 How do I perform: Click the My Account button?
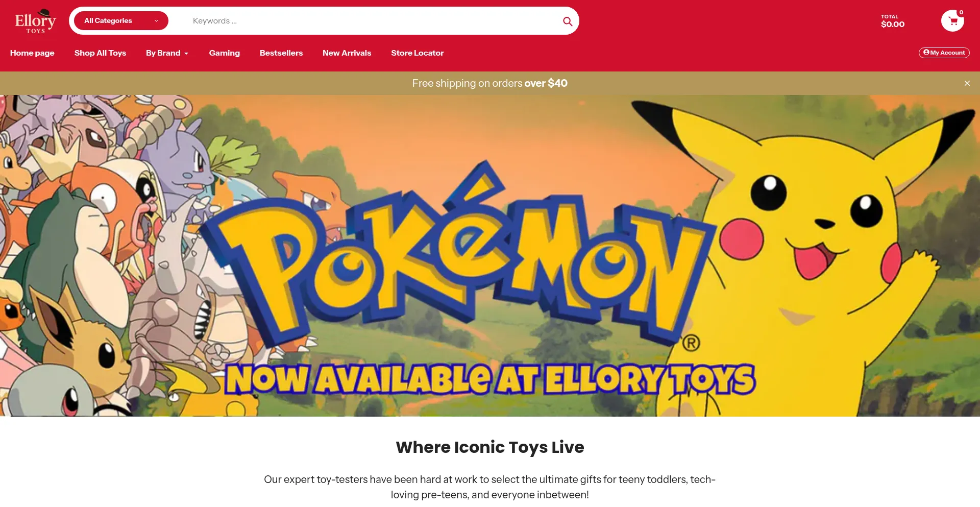click(x=944, y=53)
